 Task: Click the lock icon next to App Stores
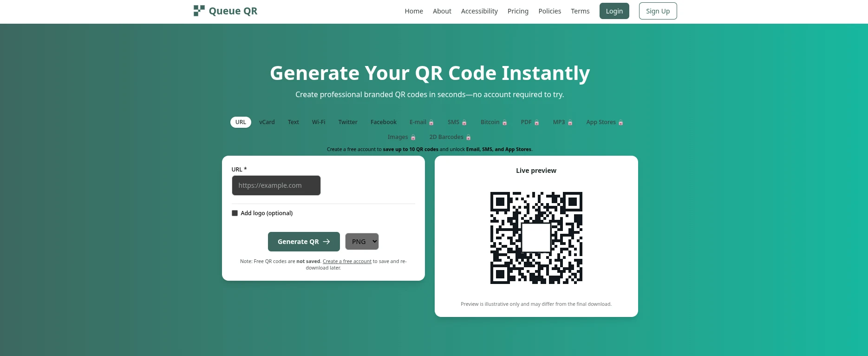click(620, 123)
